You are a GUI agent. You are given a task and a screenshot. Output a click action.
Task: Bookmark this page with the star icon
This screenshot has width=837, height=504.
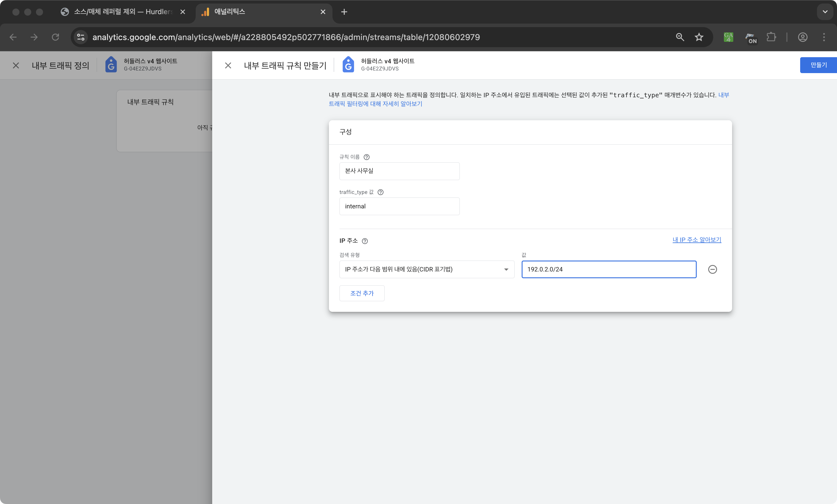tap(699, 37)
